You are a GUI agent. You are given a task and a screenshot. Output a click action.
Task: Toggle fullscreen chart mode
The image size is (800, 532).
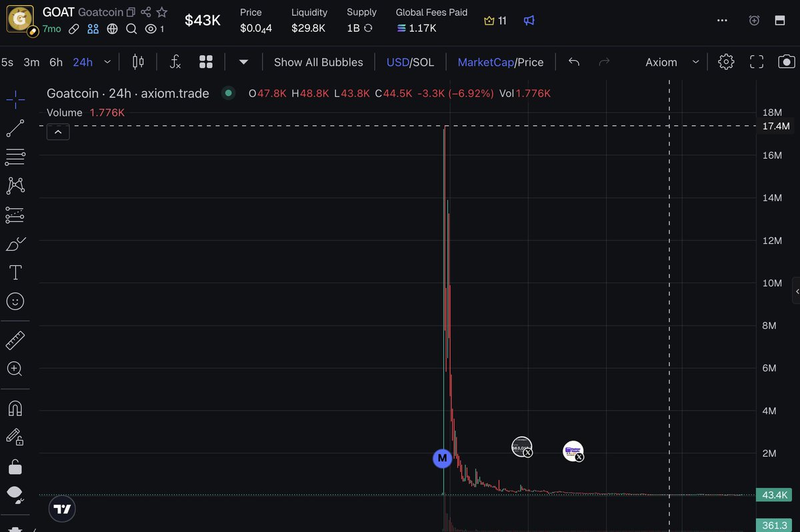[x=757, y=62]
